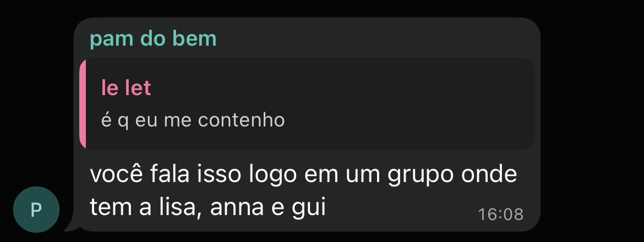Select quoted text é q eu me contenho
644x242 pixels.
coord(193,120)
